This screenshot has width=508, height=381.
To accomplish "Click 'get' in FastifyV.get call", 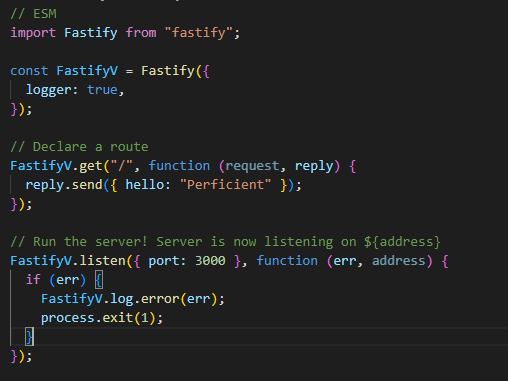I will click(91, 166).
